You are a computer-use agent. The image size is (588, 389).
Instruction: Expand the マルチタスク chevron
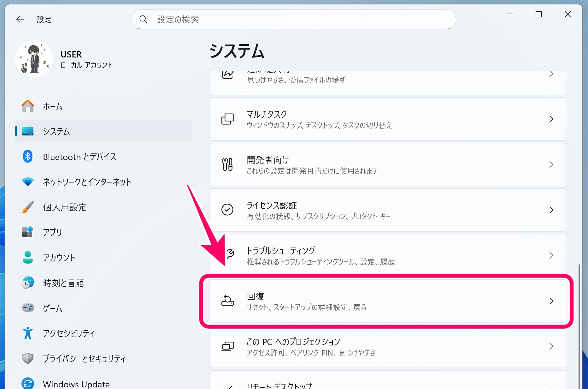551,119
